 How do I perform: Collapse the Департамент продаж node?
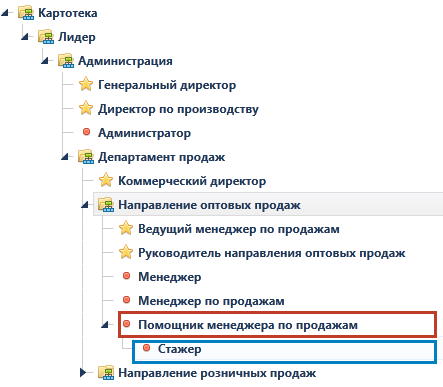(x=65, y=157)
